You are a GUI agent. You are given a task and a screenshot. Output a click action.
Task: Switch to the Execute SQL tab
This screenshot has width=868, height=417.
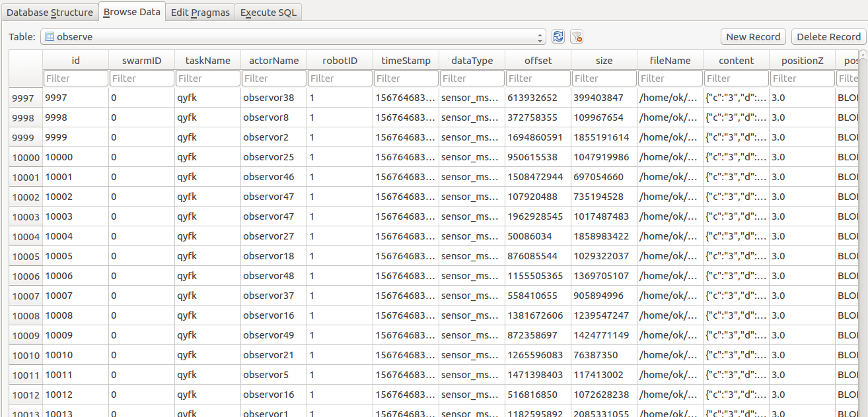coord(268,12)
